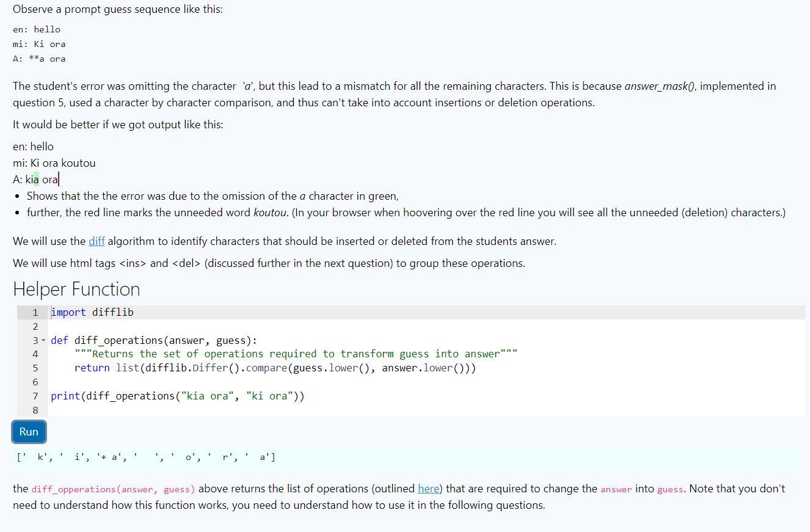Click the pink 'guess' inline code word

click(670, 489)
